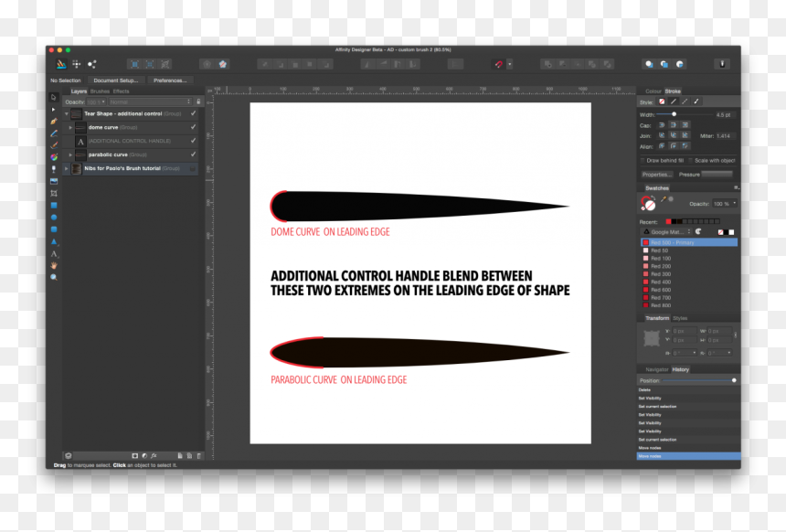Select the View hand tool
Screen dimensions: 786x532
[x=54, y=266]
